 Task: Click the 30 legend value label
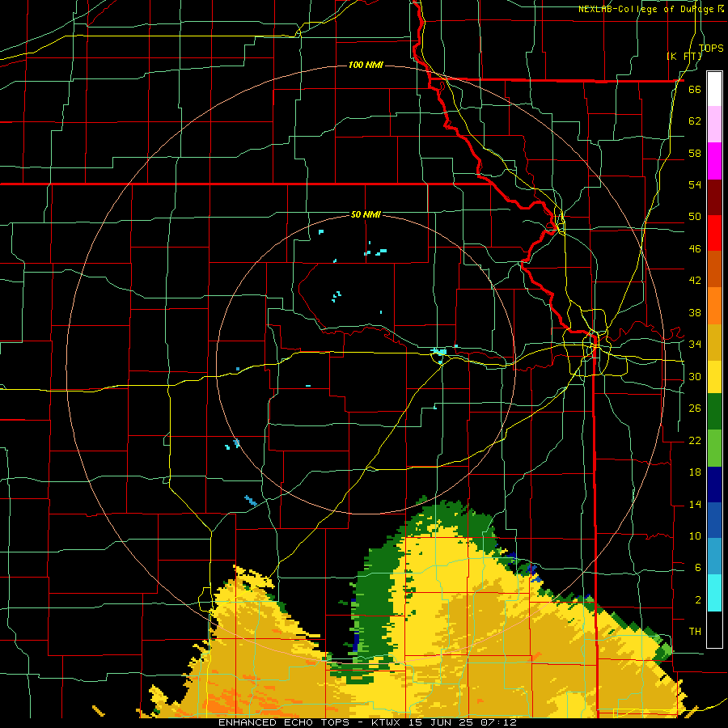[695, 376]
